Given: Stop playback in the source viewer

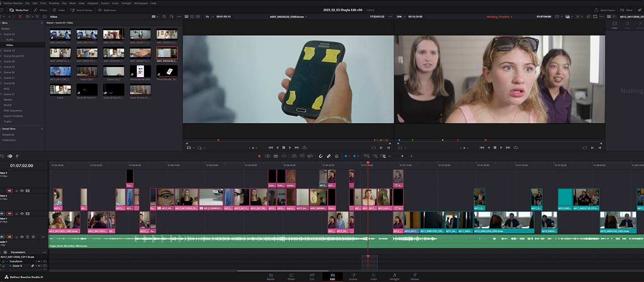Looking at the screenshot, I should click(x=283, y=148).
